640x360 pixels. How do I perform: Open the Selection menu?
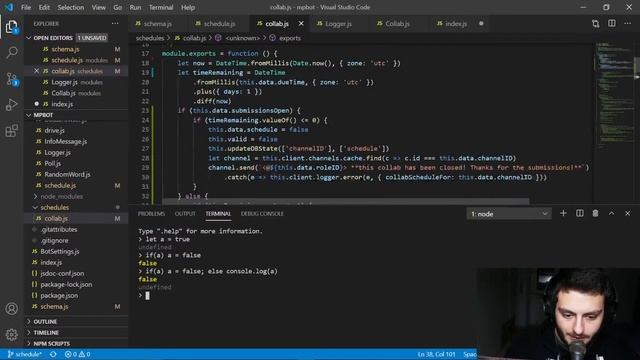click(x=71, y=7)
